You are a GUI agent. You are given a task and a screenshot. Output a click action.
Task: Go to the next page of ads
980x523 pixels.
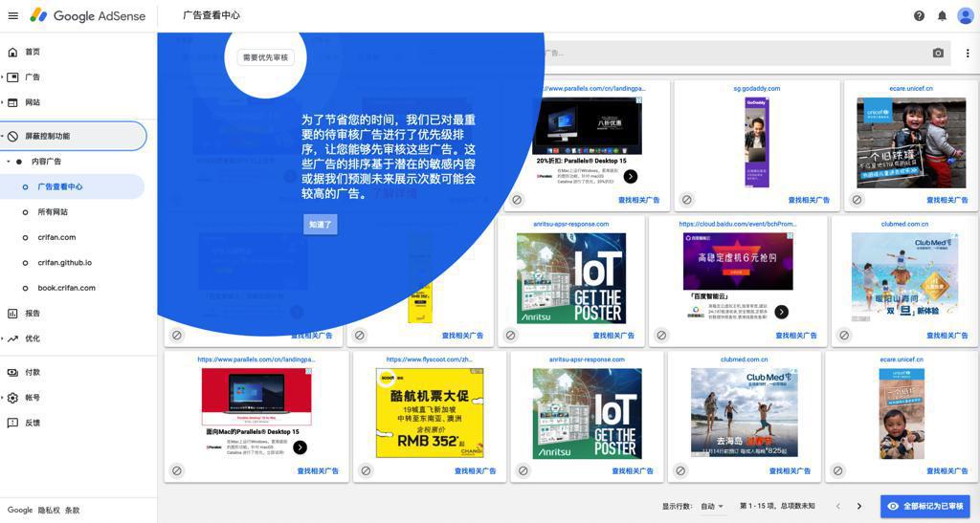point(858,506)
